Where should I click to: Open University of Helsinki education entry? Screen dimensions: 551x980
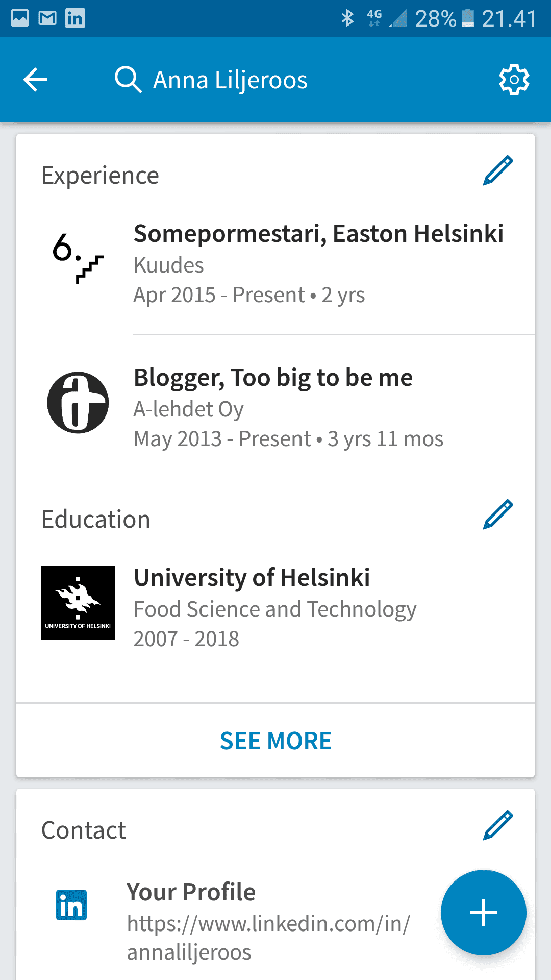(252, 578)
